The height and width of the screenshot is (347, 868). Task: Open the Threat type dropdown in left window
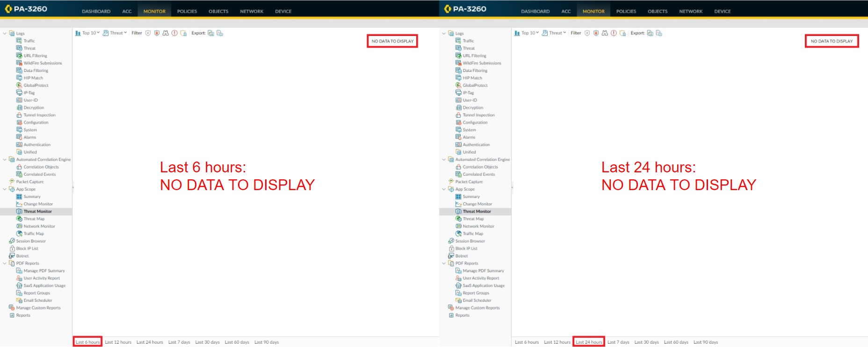[x=115, y=33]
